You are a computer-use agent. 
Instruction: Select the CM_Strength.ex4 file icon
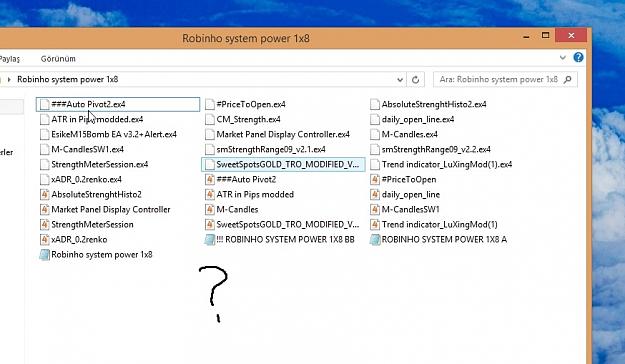tap(210, 120)
